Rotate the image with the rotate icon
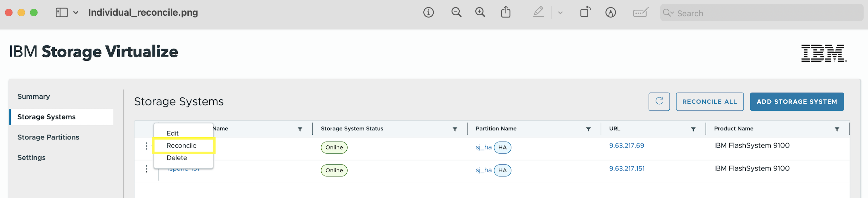The image size is (868, 198). pos(585,12)
